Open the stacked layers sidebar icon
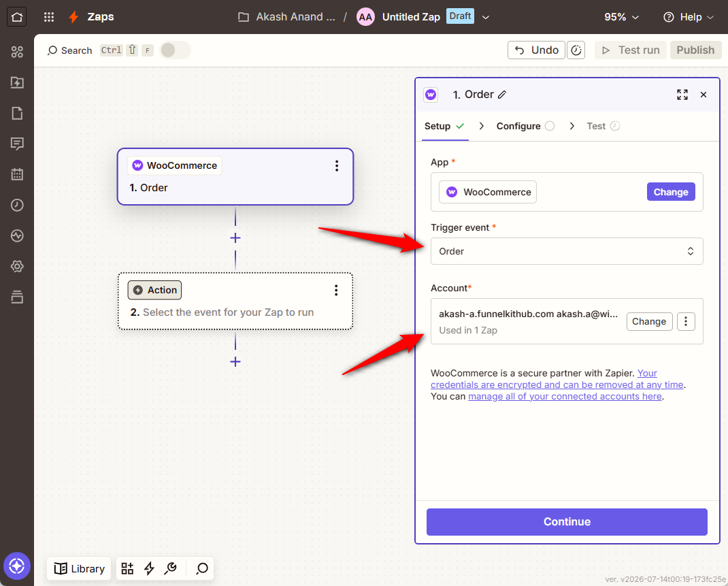The height and width of the screenshot is (586, 728). pos(17,297)
